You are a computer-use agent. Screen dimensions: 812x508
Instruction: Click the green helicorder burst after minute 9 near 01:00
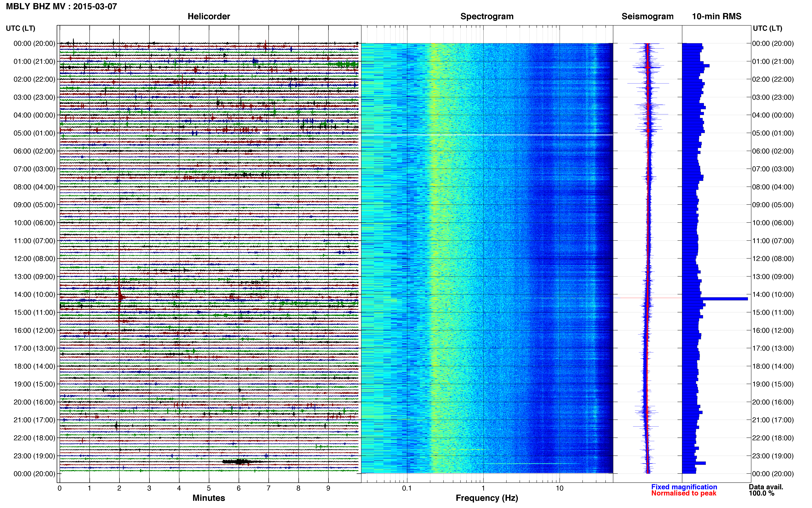(343, 64)
